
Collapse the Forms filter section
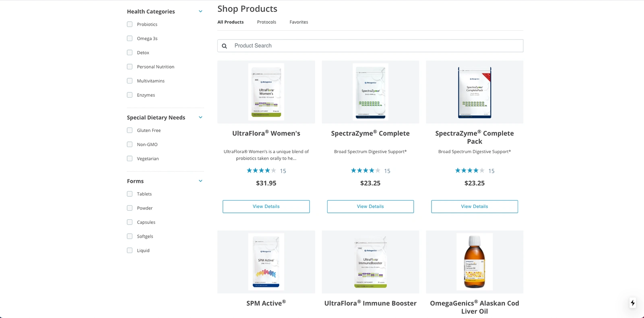pyautogui.click(x=200, y=181)
